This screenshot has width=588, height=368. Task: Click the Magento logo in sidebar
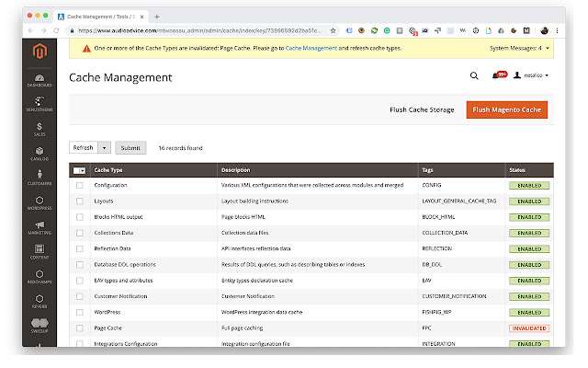coord(40,52)
